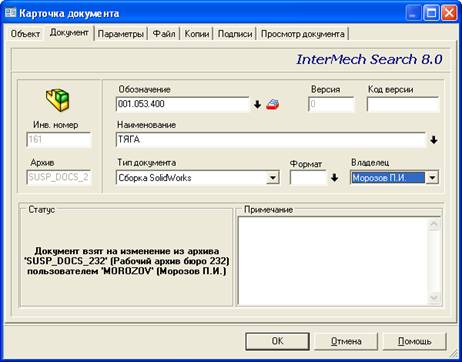Switch to Просмотр документа tab

coord(302,34)
